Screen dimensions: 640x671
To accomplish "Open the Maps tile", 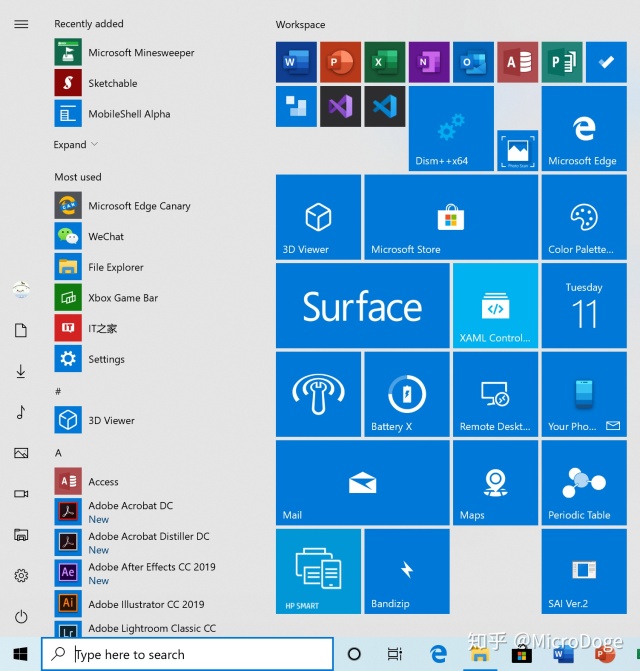I will (495, 483).
